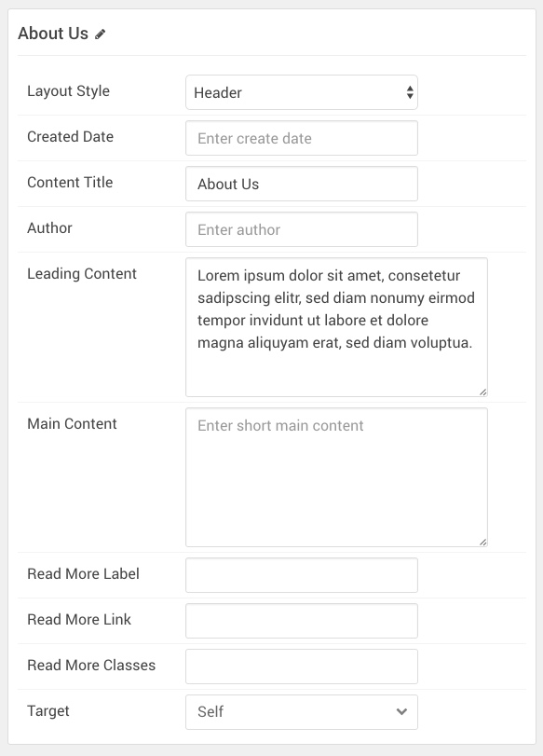Click the up-down arrows on Layout Style select

pos(410,92)
